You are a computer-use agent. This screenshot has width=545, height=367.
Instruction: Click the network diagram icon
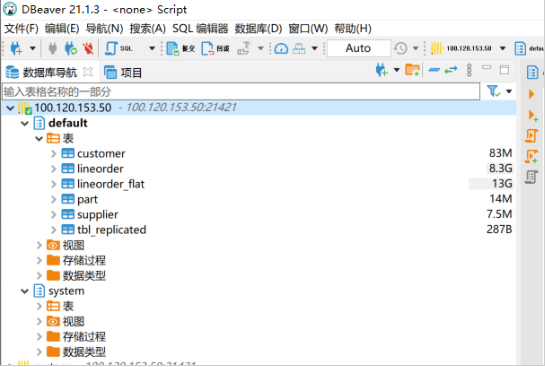(299, 48)
